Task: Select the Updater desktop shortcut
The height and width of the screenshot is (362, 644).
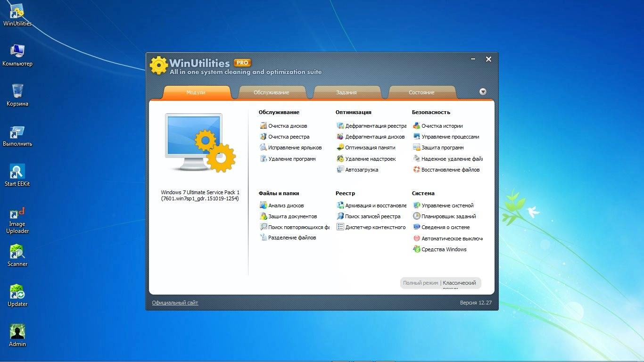Action: coord(17,296)
